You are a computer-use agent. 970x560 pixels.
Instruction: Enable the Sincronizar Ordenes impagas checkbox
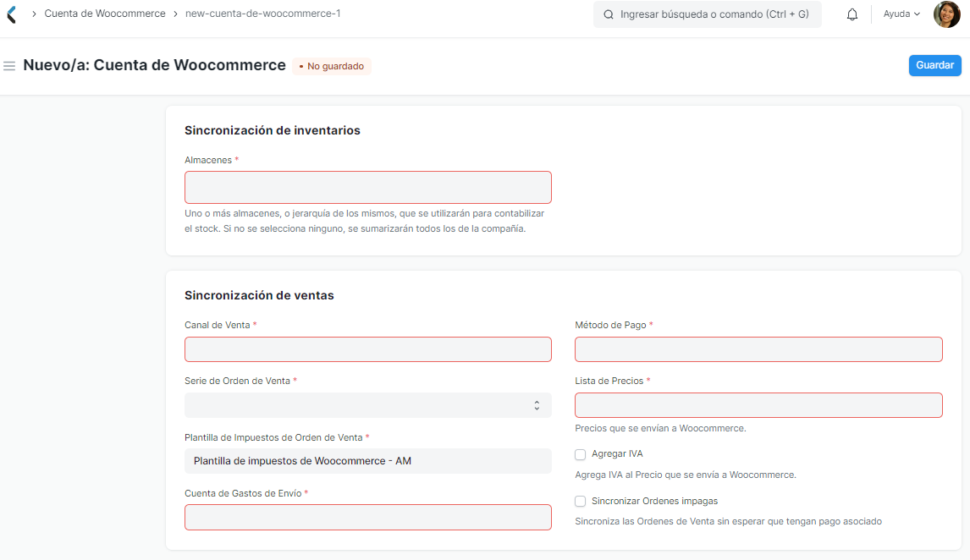[x=581, y=502]
